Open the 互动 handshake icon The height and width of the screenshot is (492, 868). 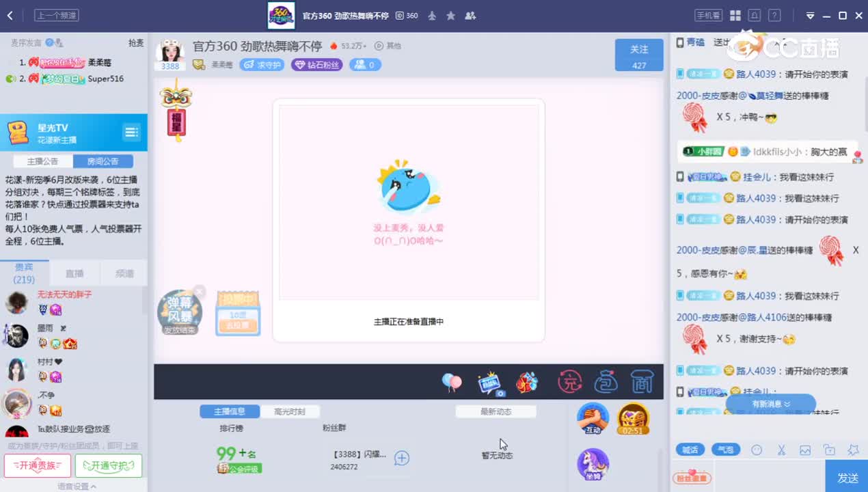(593, 419)
